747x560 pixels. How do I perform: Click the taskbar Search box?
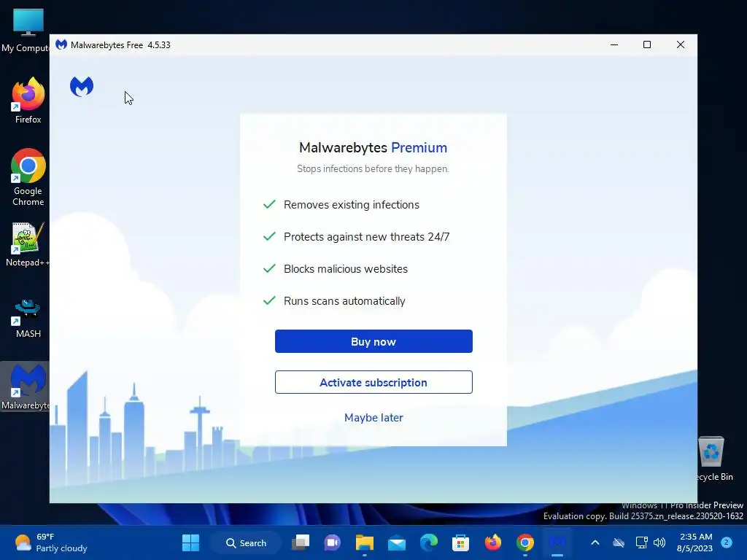(246, 542)
